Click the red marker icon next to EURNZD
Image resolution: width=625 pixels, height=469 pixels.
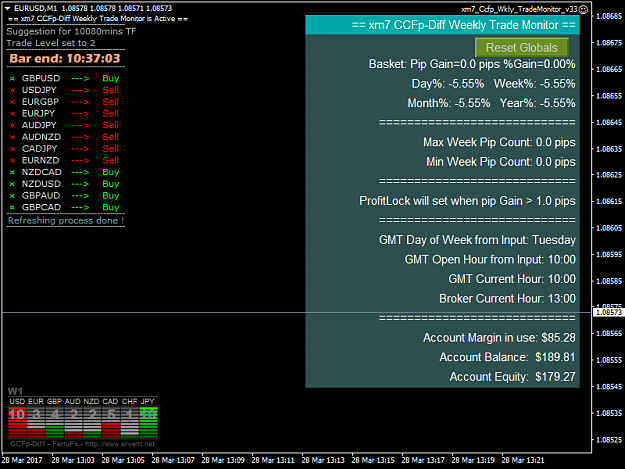(12, 161)
